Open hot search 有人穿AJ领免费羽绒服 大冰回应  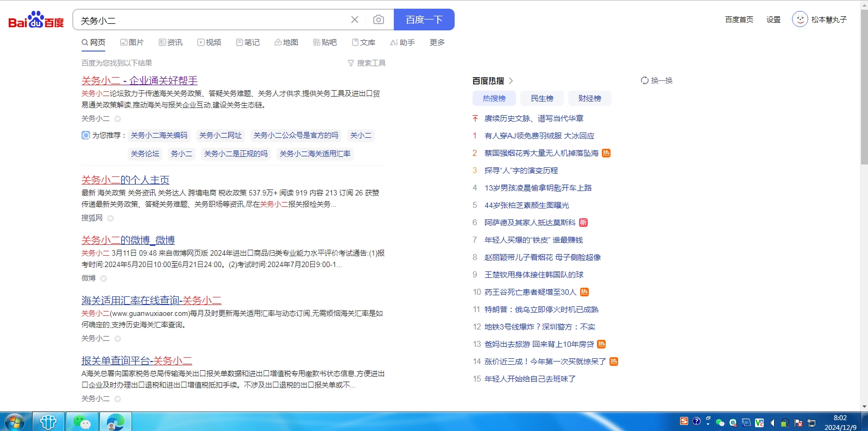click(539, 136)
